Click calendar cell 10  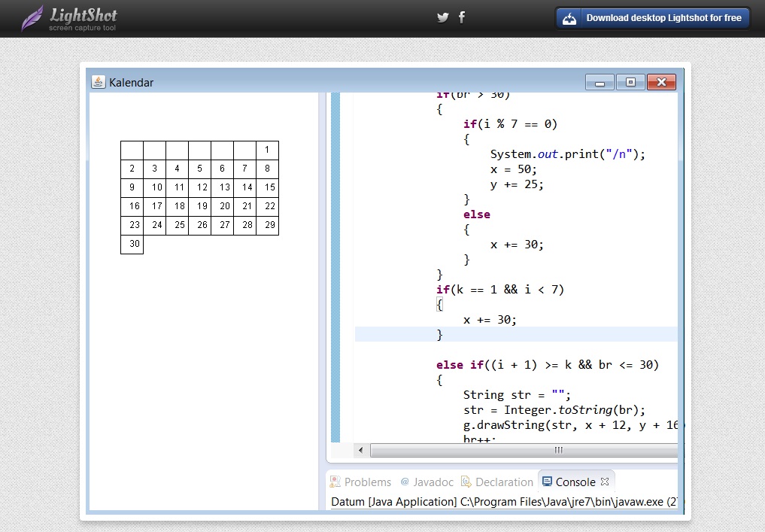[x=155, y=187]
